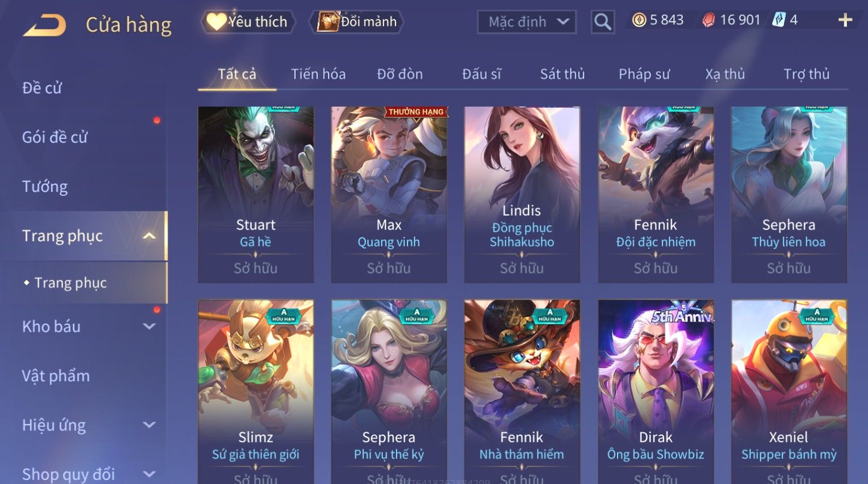Click the red ruby currency icon
This screenshot has height=484, width=868.
point(709,21)
